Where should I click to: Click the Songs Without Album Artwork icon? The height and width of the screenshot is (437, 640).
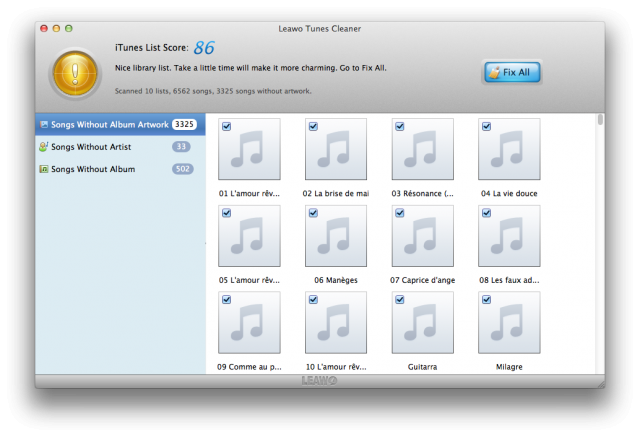[44, 124]
